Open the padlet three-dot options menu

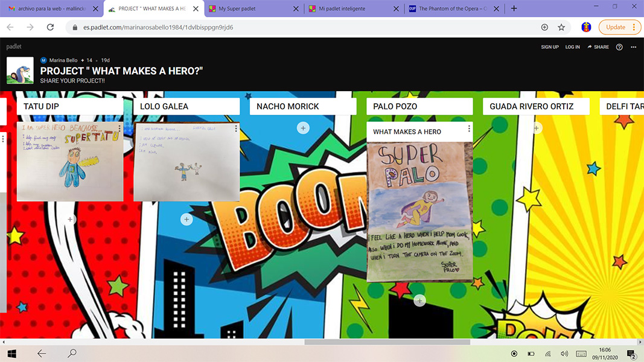(634, 47)
